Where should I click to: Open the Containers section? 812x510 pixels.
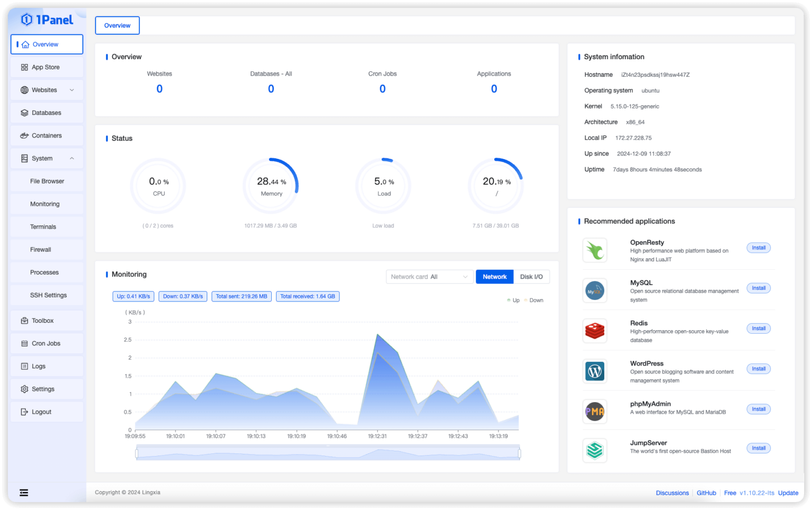pos(47,135)
